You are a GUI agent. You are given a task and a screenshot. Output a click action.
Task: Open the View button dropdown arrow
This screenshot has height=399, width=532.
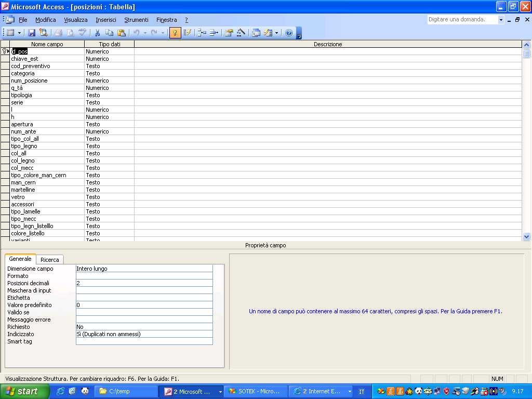[19, 33]
